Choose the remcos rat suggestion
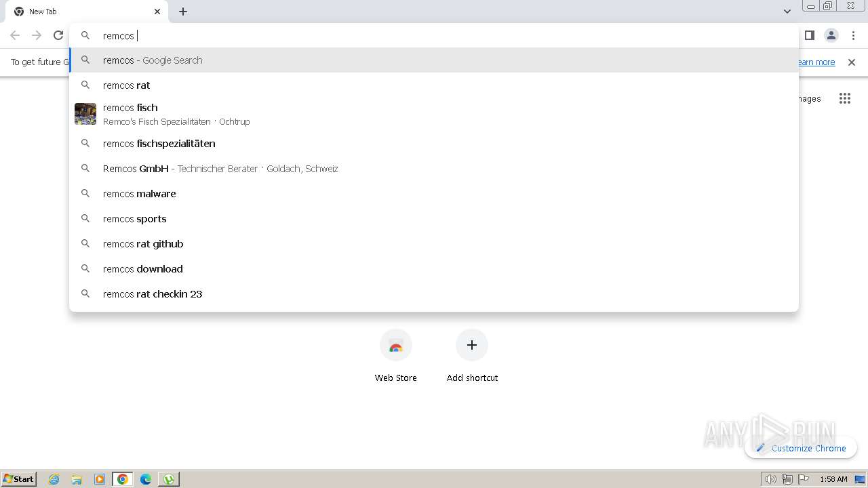 (x=434, y=85)
